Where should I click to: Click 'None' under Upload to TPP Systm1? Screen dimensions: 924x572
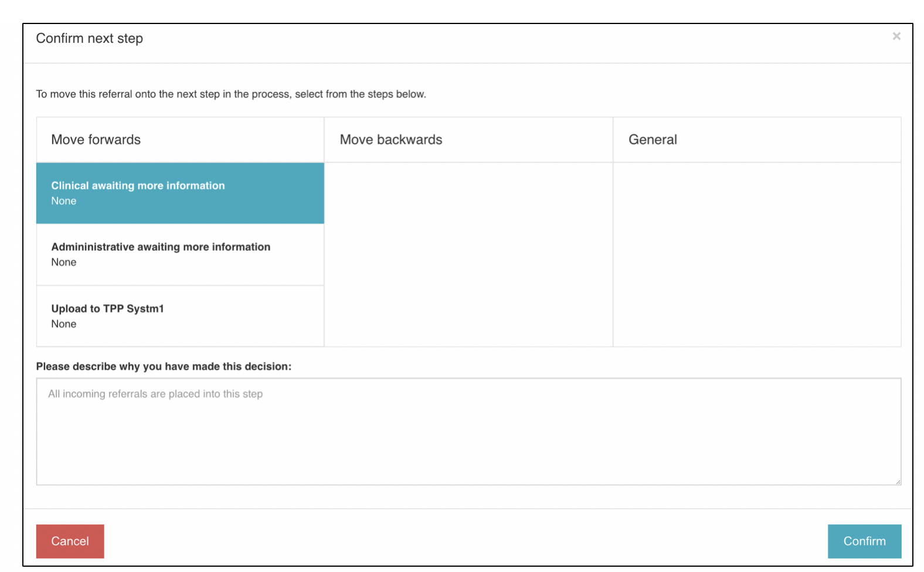[x=64, y=324]
